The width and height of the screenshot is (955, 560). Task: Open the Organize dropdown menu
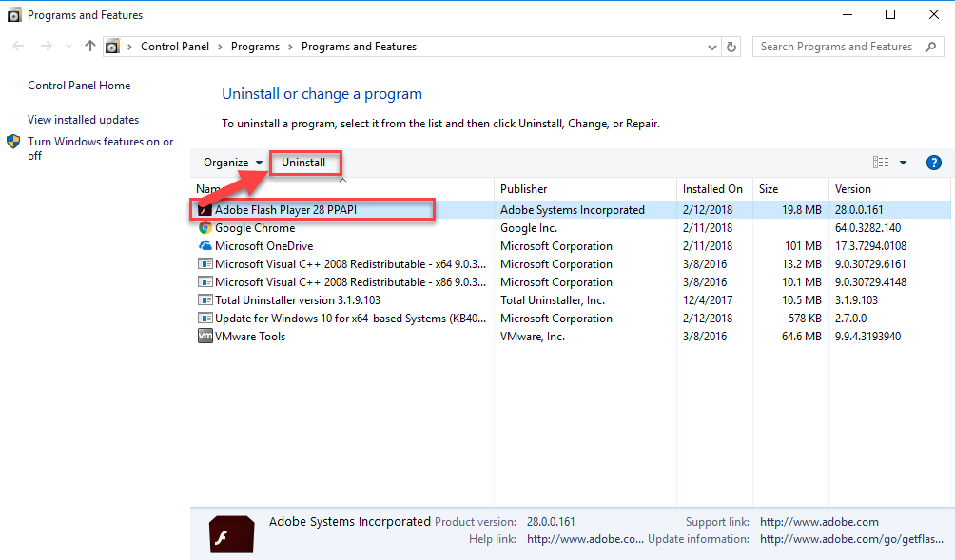pos(233,163)
